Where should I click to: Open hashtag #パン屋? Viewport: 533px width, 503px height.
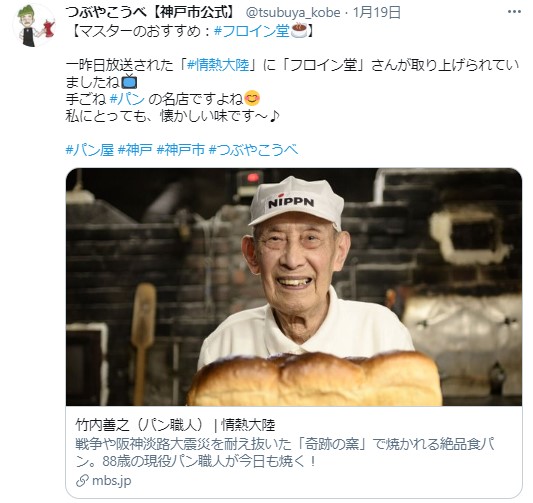pos(89,150)
